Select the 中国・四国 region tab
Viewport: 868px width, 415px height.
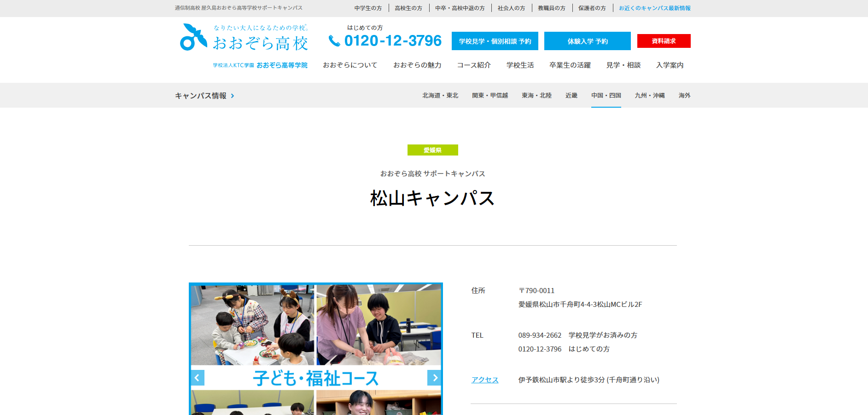[606, 96]
